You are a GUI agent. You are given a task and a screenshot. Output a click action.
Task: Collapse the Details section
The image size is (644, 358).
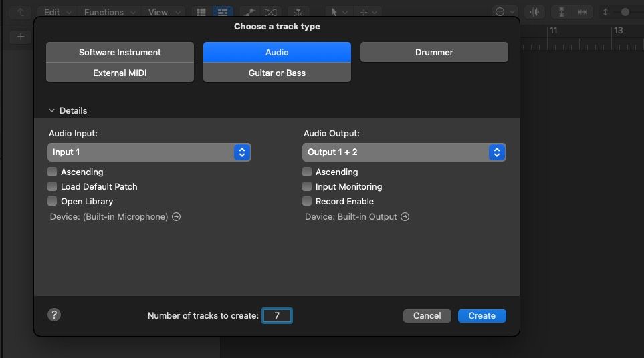coord(52,111)
